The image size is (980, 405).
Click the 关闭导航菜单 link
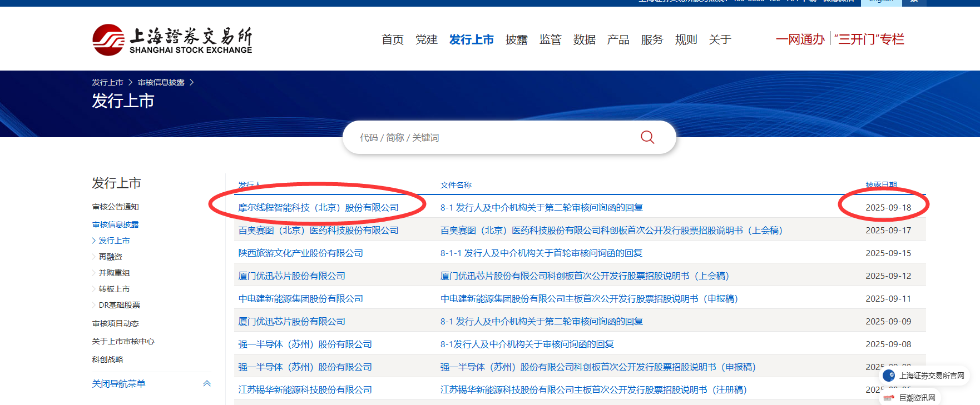[118, 383]
